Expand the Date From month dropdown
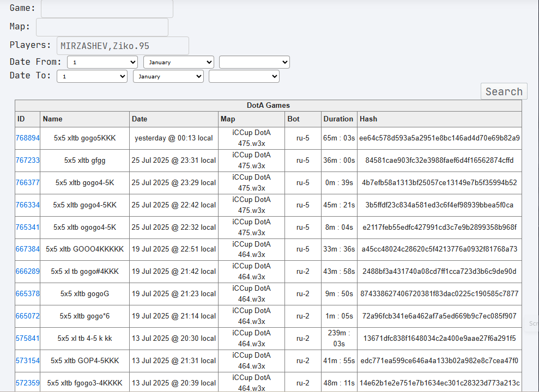Image resolution: width=539 pixels, height=392 pixels. (x=179, y=62)
